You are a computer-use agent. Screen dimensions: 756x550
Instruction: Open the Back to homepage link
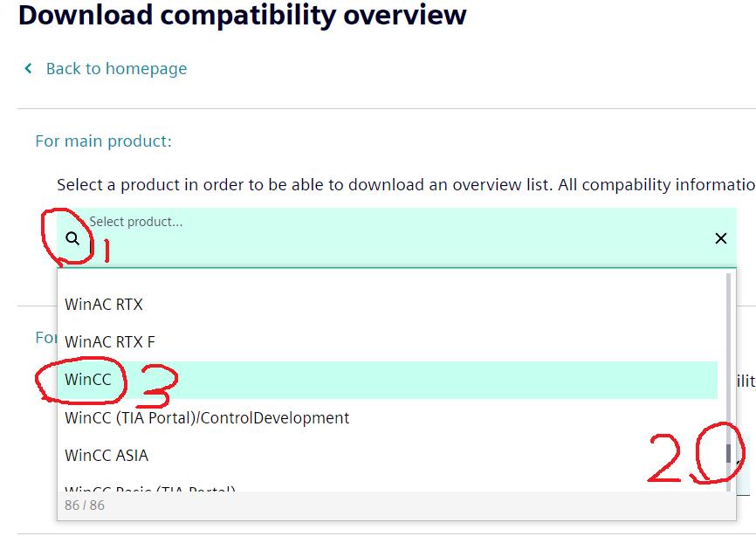(x=116, y=69)
